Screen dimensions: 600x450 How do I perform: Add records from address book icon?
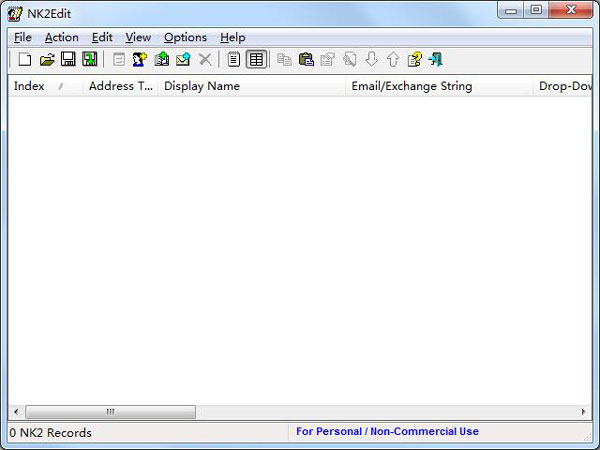tap(161, 60)
